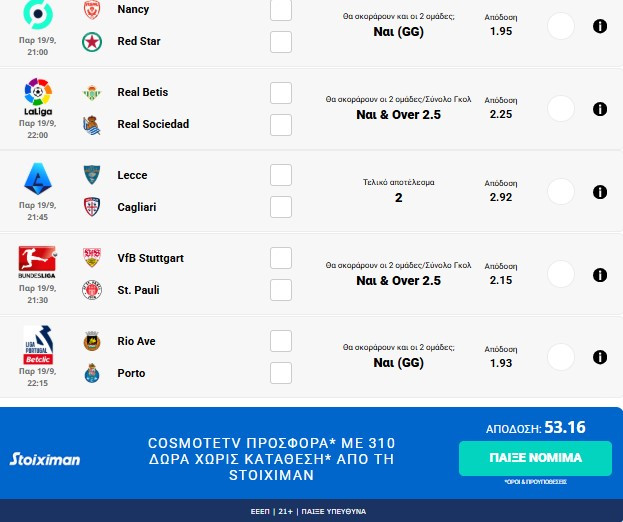This screenshot has width=623, height=522.
Task: Check the box beside Porto
Action: pos(281,373)
